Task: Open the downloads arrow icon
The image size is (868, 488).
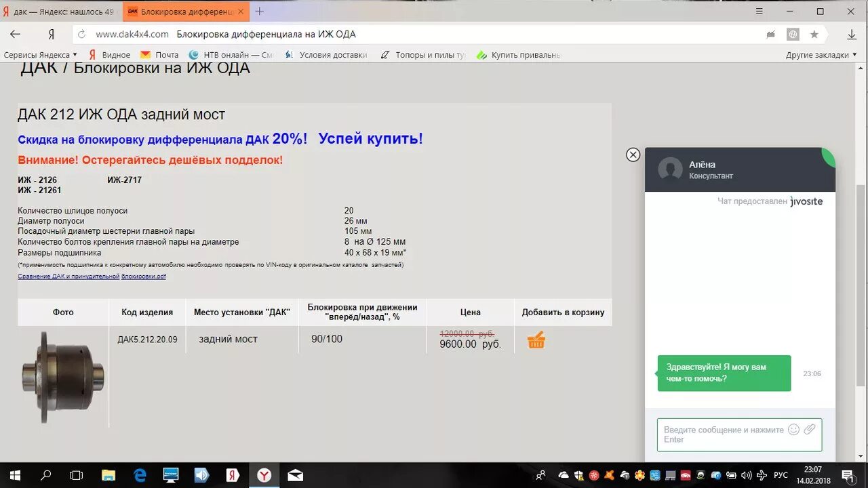Action: tap(852, 34)
